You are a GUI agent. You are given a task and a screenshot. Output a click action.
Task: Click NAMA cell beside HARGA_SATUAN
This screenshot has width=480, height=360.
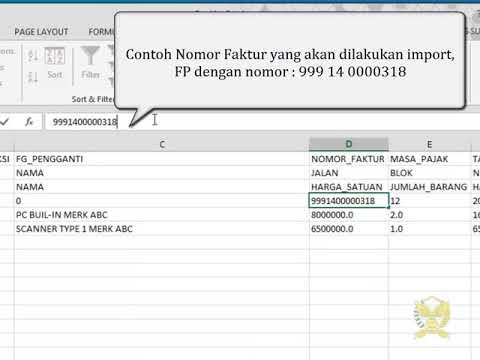click(162, 187)
